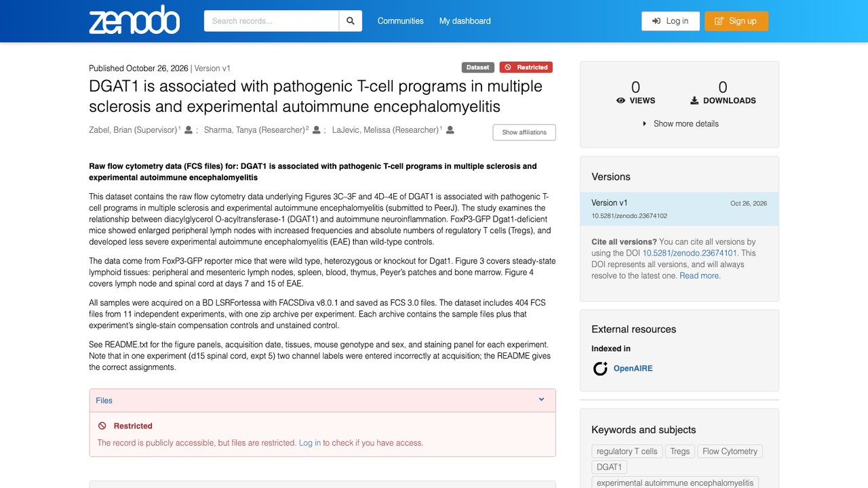Click the Log in button

[671, 21]
